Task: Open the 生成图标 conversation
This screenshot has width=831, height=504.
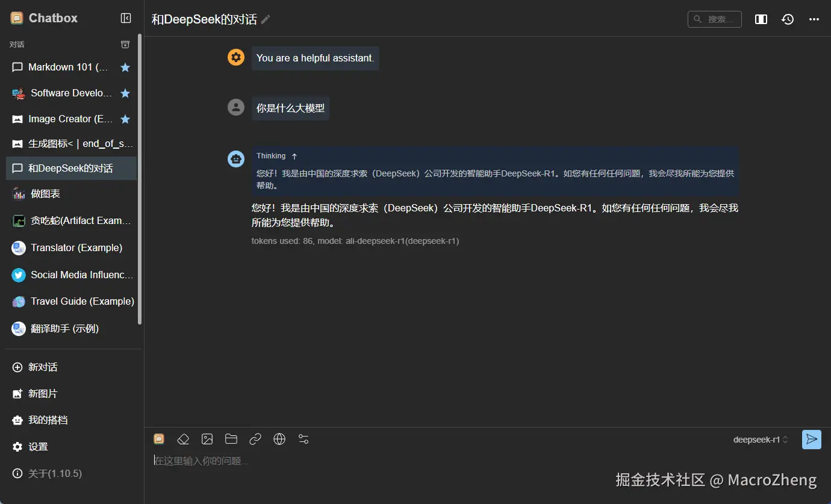Action: tap(71, 144)
